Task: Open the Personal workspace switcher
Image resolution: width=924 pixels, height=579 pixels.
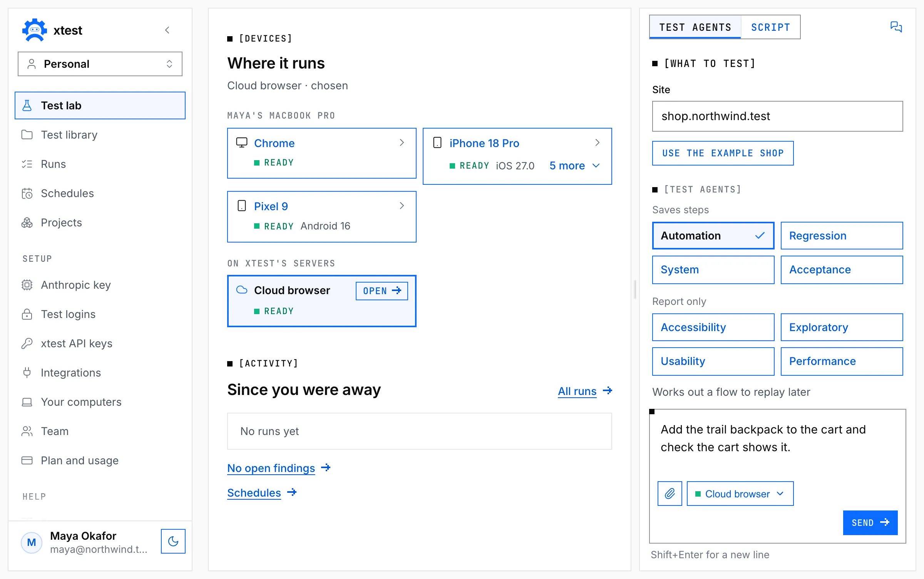Action: pyautogui.click(x=100, y=64)
